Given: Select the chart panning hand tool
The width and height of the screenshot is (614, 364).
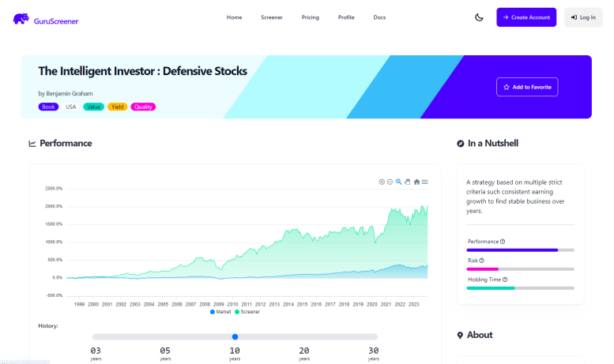Looking at the screenshot, I should [x=408, y=182].
